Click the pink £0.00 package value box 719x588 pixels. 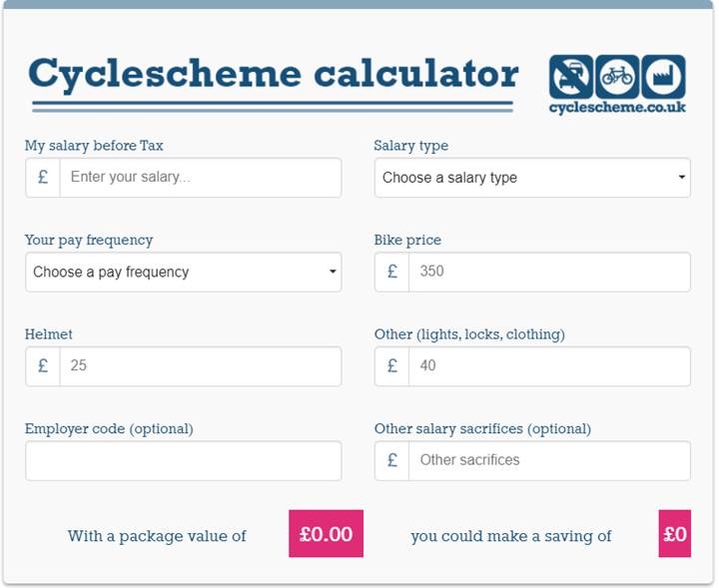click(x=326, y=534)
